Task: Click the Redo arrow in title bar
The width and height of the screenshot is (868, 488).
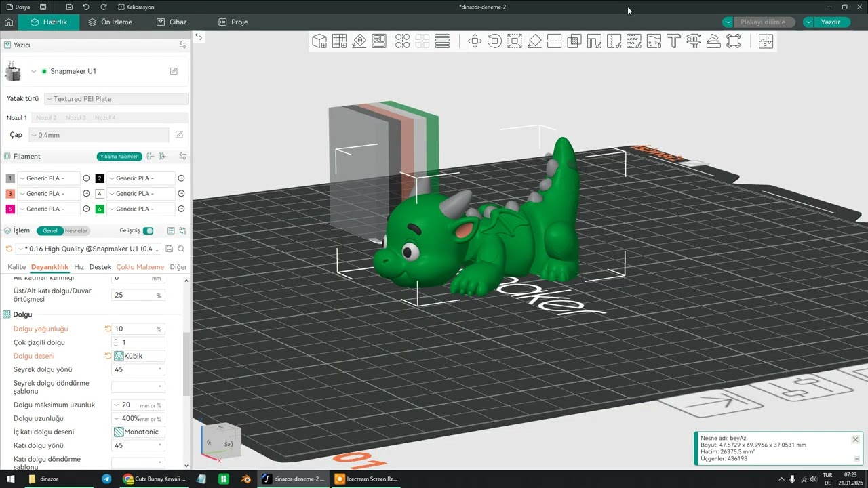Action: click(x=104, y=7)
